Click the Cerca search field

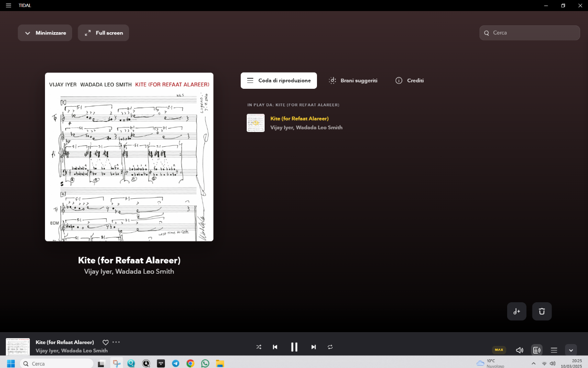click(533, 33)
